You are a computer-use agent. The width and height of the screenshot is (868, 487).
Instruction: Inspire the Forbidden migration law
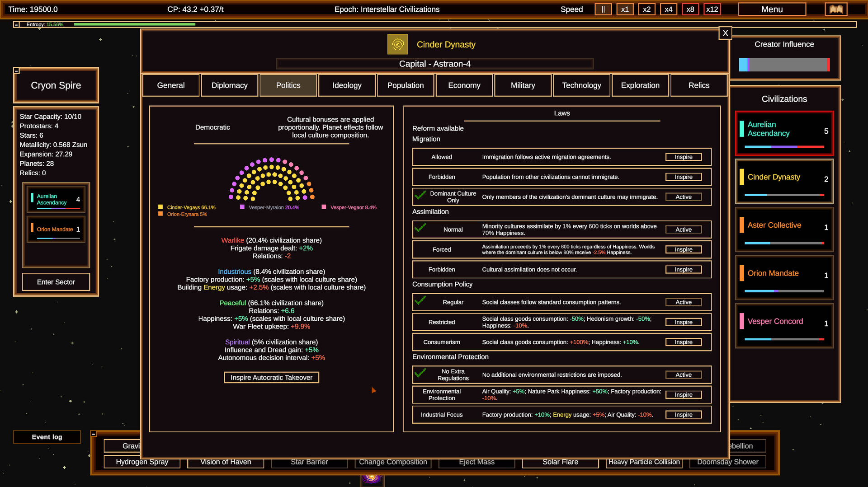click(x=684, y=177)
